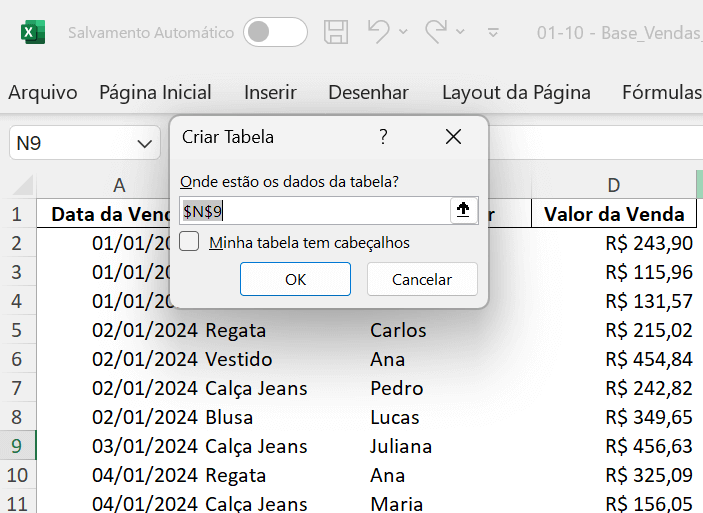703x513 pixels.
Task: Click the table data range input field
Action: pos(314,210)
